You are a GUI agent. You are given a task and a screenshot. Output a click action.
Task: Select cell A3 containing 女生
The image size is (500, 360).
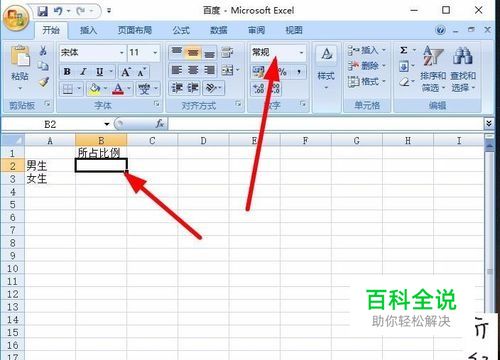(50, 178)
